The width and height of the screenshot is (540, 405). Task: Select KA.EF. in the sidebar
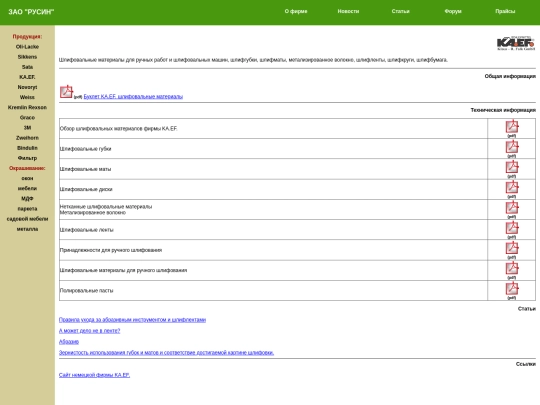pyautogui.click(x=27, y=77)
